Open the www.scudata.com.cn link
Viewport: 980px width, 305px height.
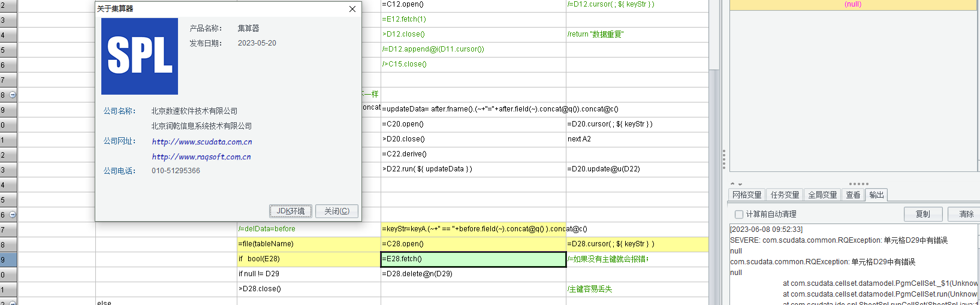tap(201, 142)
